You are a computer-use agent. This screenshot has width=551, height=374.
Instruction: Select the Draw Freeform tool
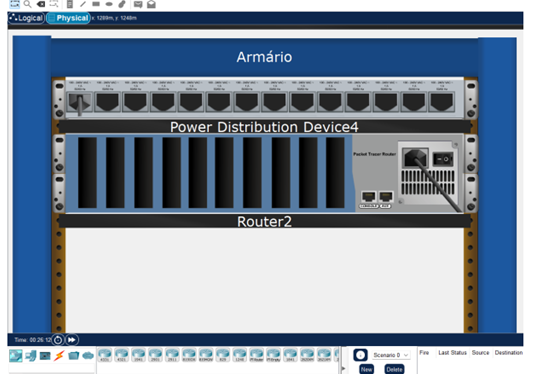[122, 4]
